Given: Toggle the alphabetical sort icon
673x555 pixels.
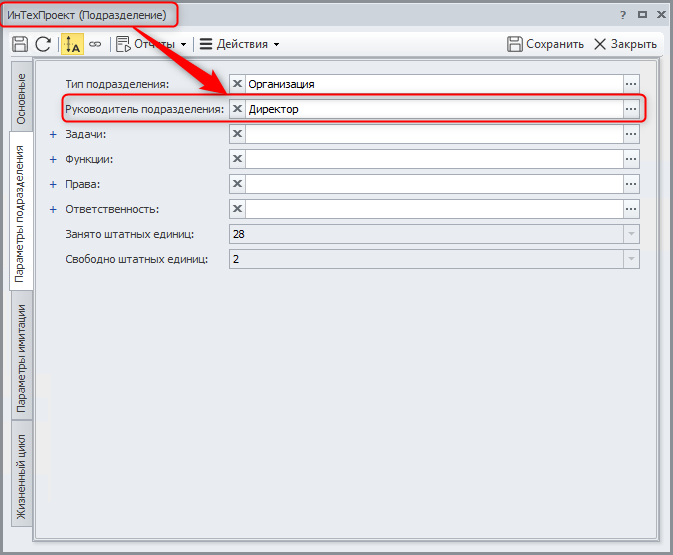Looking at the screenshot, I should click(x=72, y=44).
